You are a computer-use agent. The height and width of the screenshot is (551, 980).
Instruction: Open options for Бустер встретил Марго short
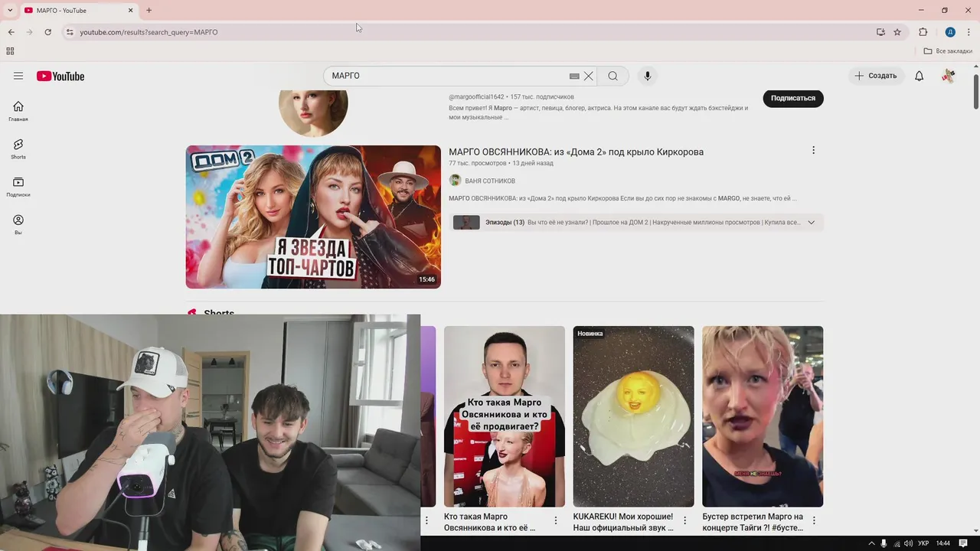click(x=814, y=520)
